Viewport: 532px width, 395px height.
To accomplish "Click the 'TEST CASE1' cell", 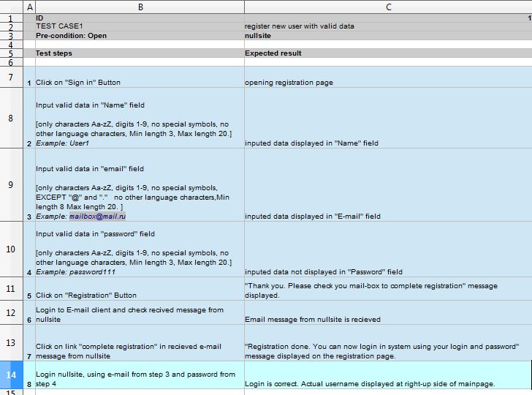I will coord(140,26).
